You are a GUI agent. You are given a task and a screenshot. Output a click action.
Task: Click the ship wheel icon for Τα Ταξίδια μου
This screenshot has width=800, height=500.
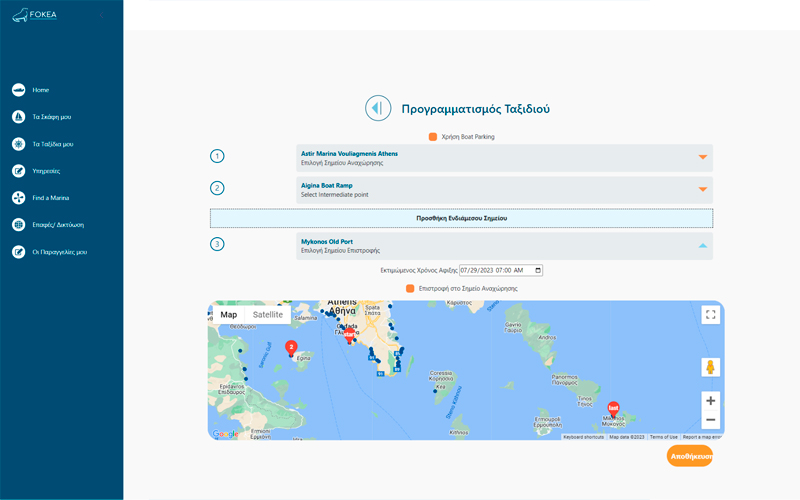coord(18,144)
